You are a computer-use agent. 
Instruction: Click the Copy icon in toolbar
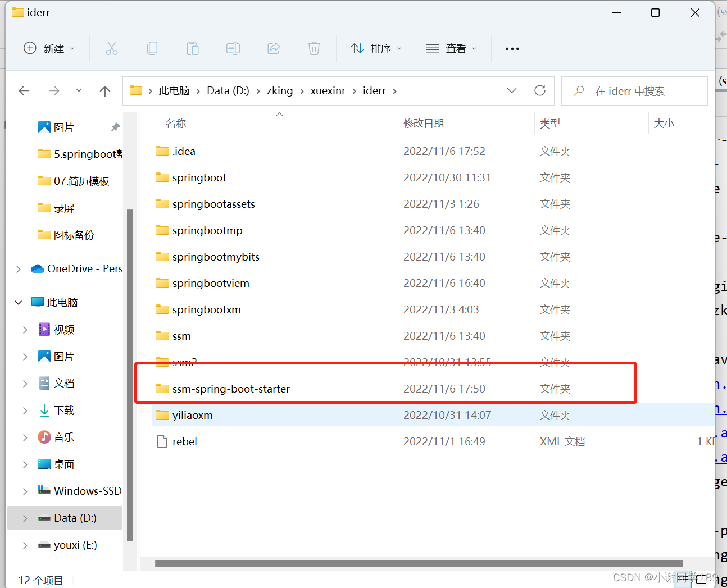pyautogui.click(x=152, y=49)
